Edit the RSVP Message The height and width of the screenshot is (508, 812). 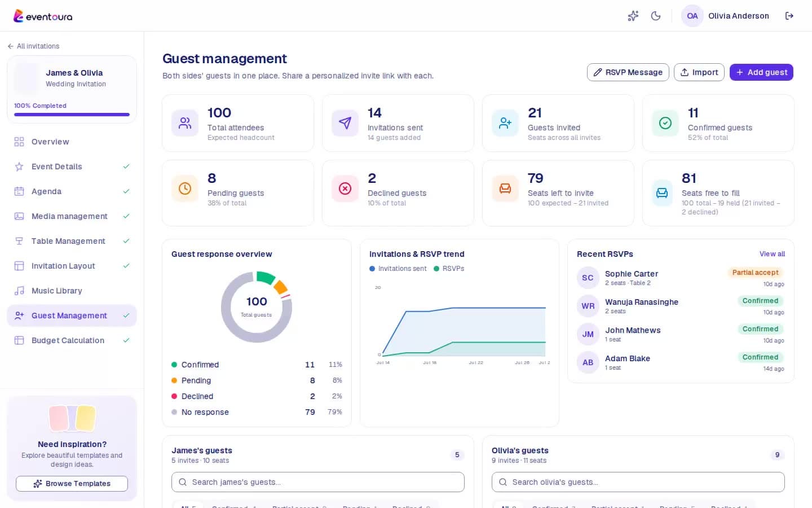click(628, 72)
